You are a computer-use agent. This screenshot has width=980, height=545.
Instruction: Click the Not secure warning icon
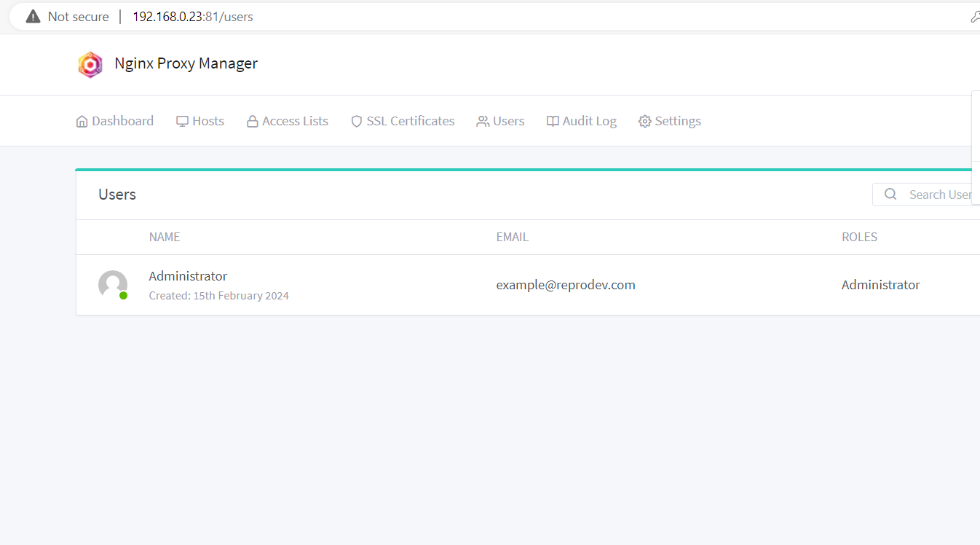(33, 16)
